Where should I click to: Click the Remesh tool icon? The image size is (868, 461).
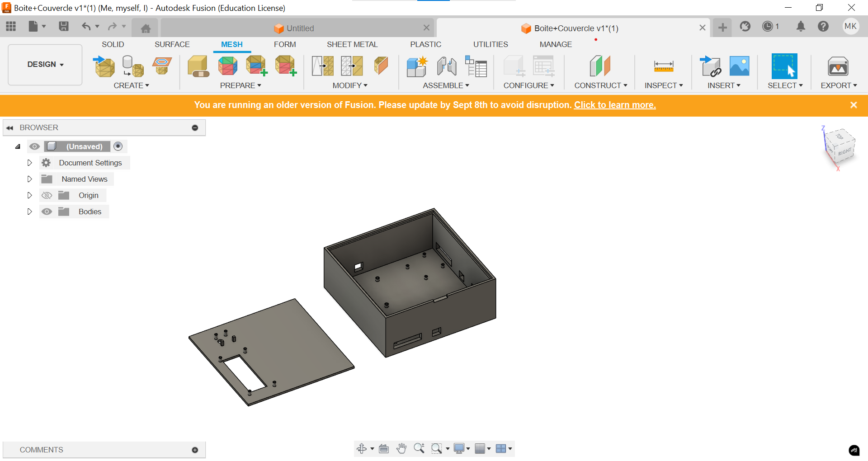point(323,66)
